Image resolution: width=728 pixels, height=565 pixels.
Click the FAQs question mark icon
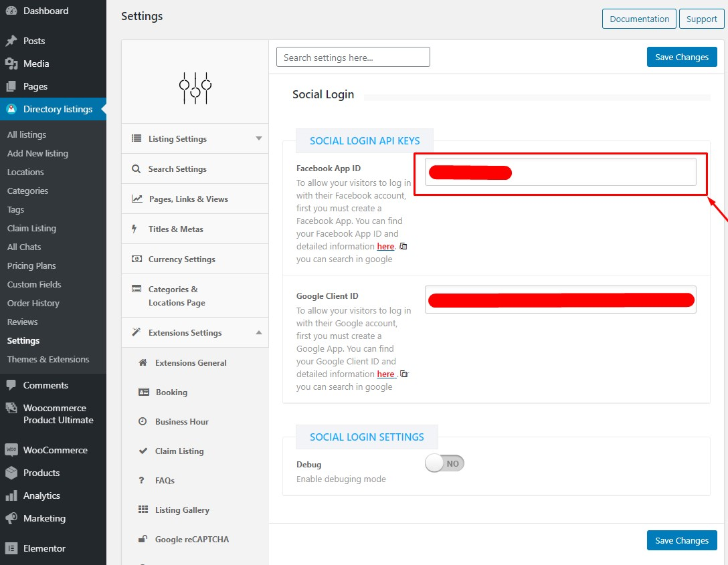coord(142,480)
